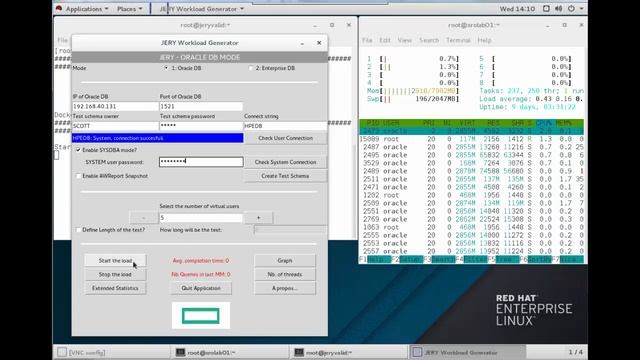
Task: Select the 1: Oracle DB mode radio
Action: click(166, 68)
